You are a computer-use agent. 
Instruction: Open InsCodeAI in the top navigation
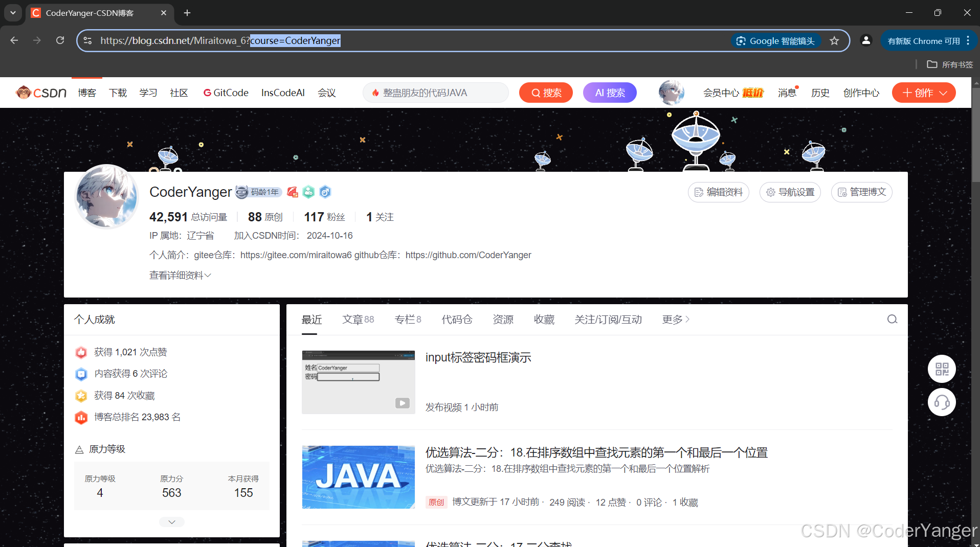pyautogui.click(x=283, y=93)
